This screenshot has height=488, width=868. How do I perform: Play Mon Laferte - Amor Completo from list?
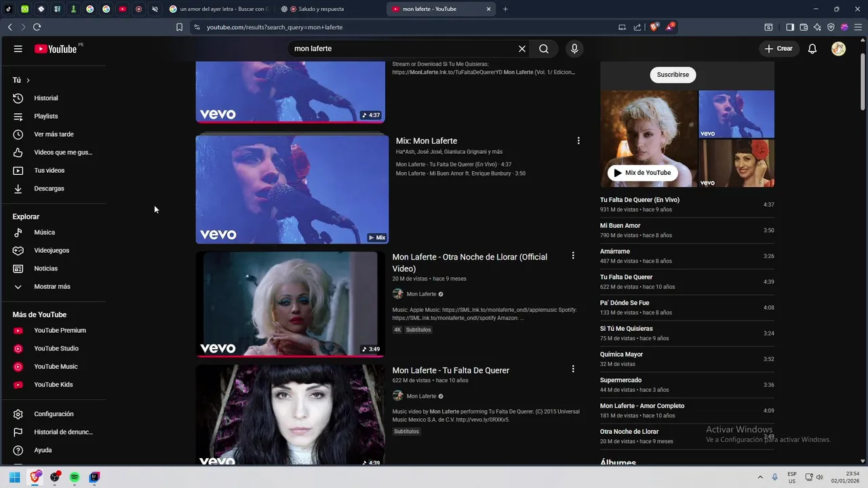point(687,410)
